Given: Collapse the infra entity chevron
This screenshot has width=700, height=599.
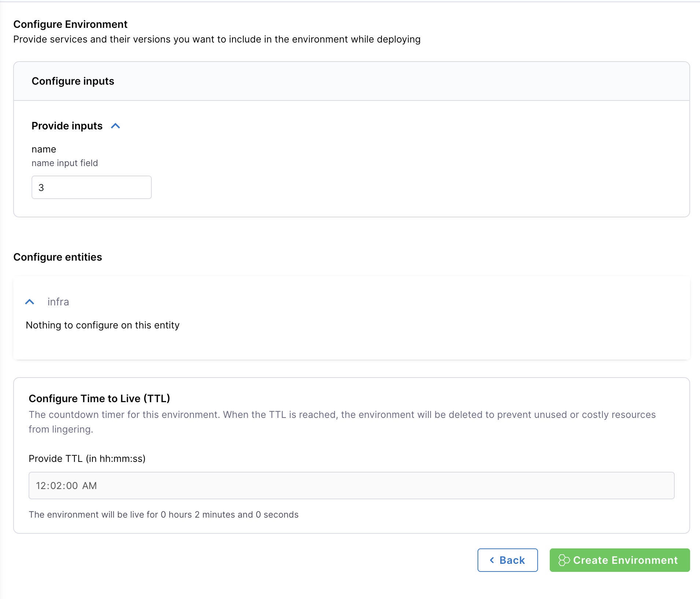Looking at the screenshot, I should pyautogui.click(x=30, y=302).
